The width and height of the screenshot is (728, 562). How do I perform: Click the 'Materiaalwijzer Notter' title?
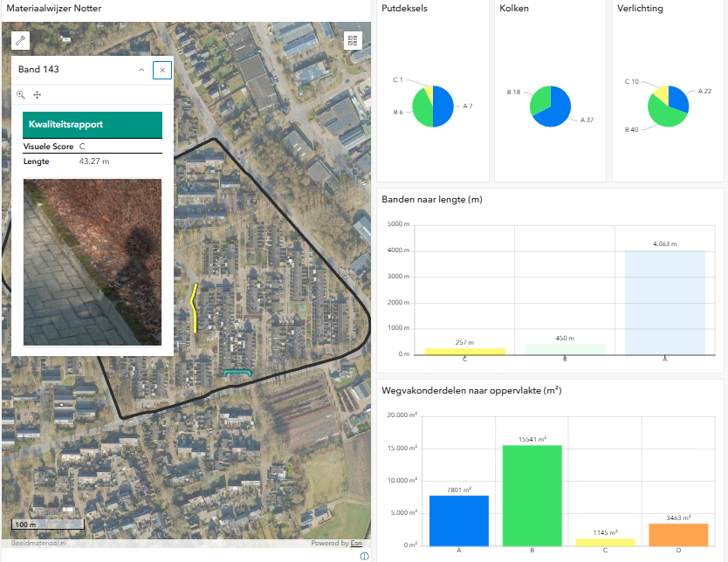pyautogui.click(x=54, y=9)
